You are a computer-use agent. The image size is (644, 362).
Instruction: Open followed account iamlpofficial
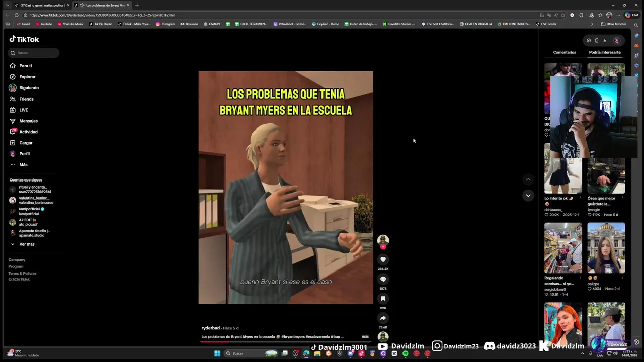(28, 211)
